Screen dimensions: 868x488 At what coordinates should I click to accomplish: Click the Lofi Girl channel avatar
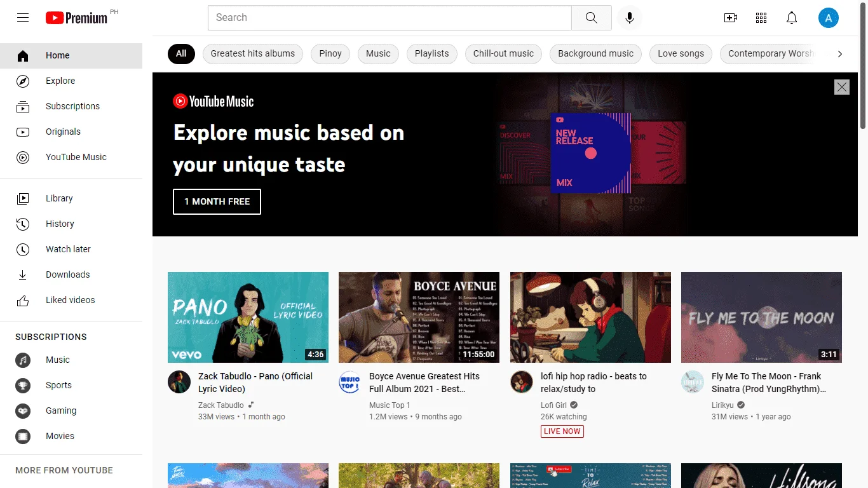tap(522, 382)
